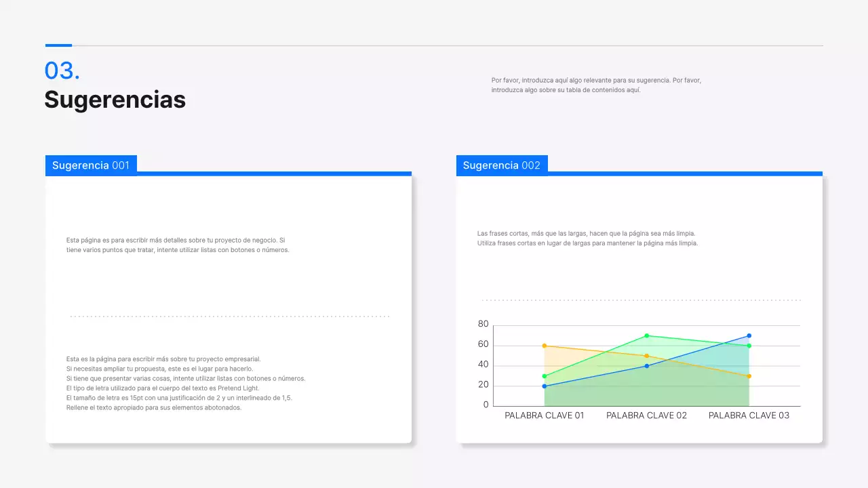Select the yellow data point at PALABRA CLAVE 03
Screen dimensions: 868x488
click(x=749, y=376)
